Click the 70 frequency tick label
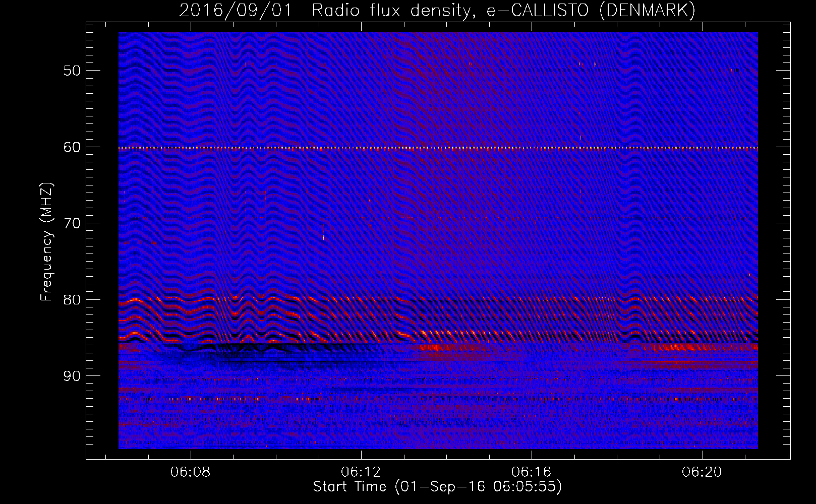The image size is (816, 504). [72, 223]
